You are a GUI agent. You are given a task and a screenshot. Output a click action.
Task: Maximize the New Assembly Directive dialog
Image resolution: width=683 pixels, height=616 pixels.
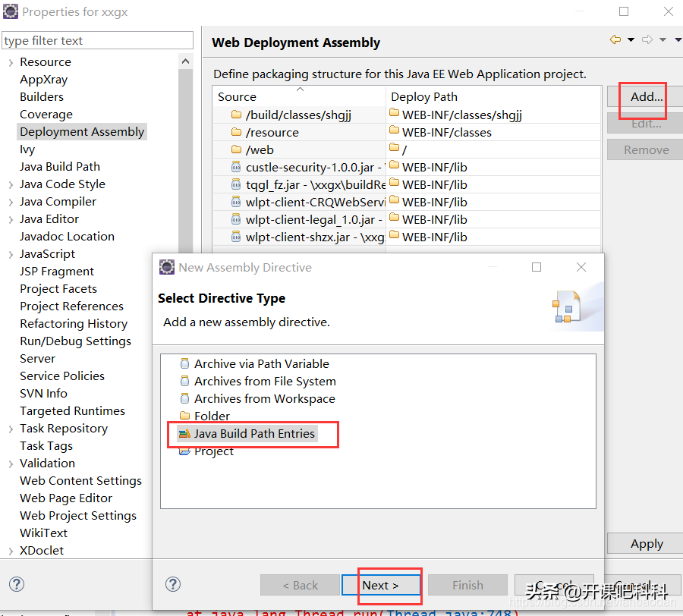pos(537,267)
